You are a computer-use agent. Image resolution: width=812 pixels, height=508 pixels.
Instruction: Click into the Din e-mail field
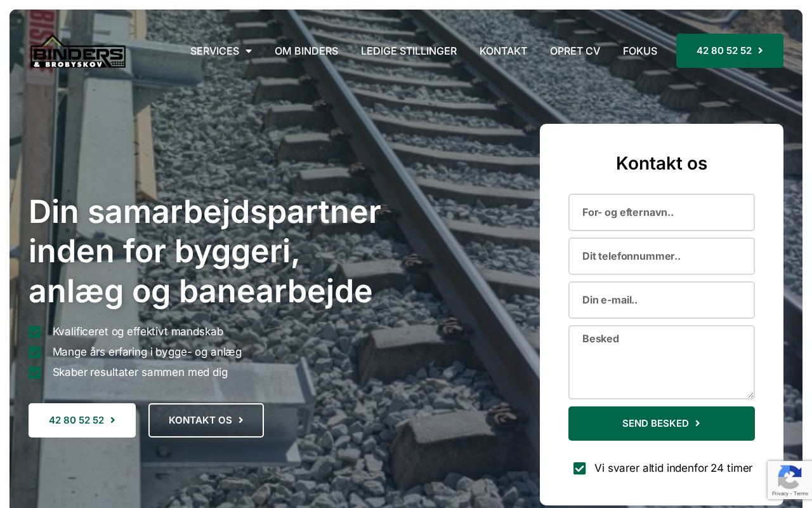(x=662, y=300)
